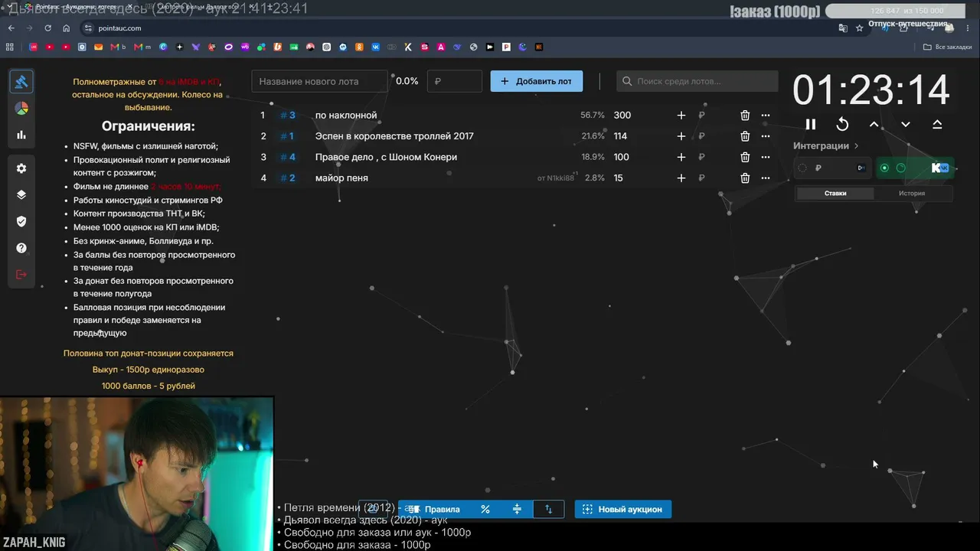The width and height of the screenshot is (980, 551).
Task: Click the browser back arrow
Action: coord(11,28)
